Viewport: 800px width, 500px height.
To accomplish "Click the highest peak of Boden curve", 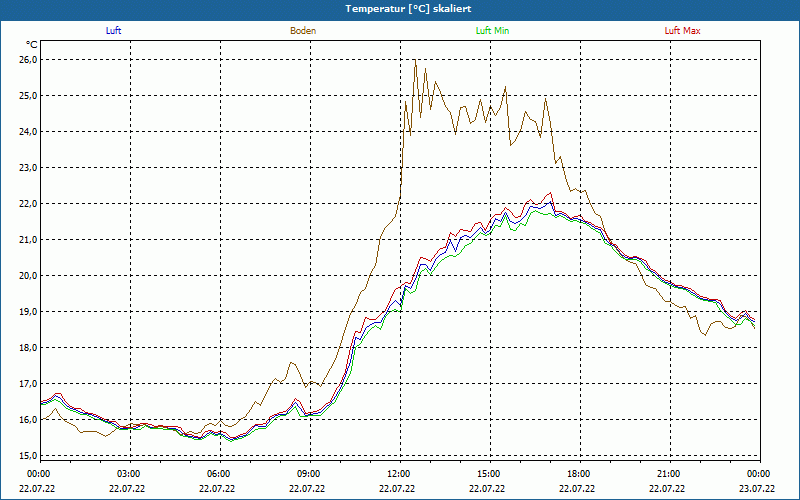I will click(x=415, y=61).
